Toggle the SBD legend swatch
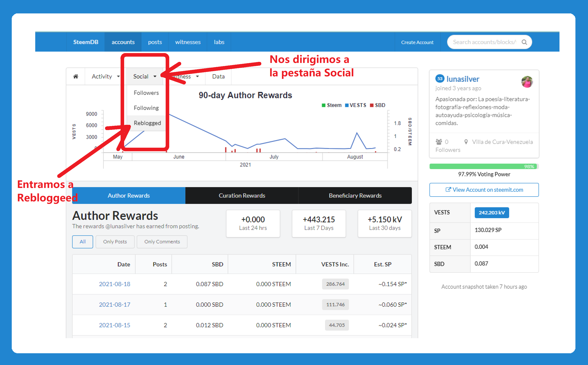This screenshot has height=365, width=588. [x=372, y=105]
